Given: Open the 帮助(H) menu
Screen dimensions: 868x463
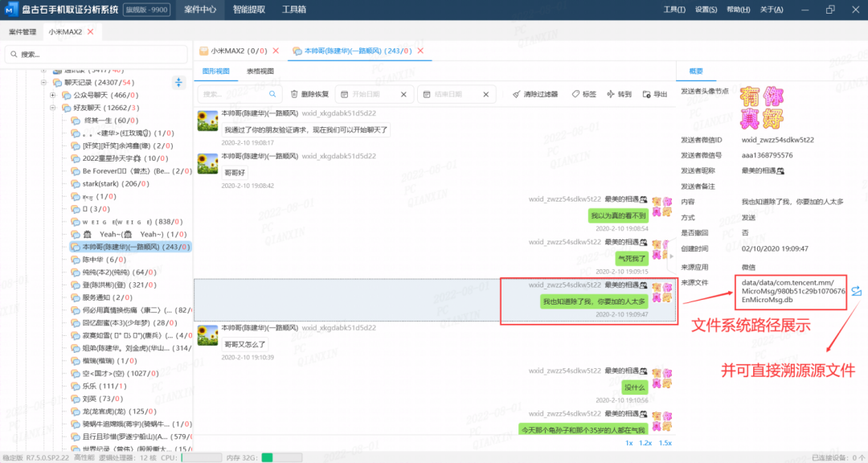Looking at the screenshot, I should [738, 10].
